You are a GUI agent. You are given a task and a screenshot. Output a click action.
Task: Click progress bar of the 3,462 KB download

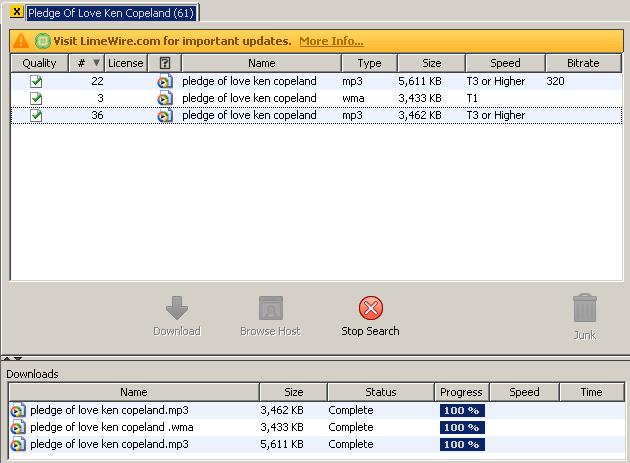(462, 411)
